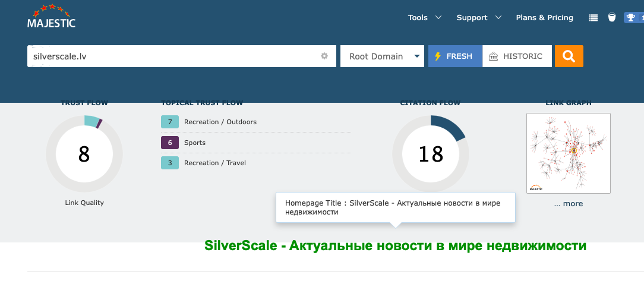This screenshot has height=287, width=644.
Task: Open the Root Domain dropdown
Action: click(383, 56)
